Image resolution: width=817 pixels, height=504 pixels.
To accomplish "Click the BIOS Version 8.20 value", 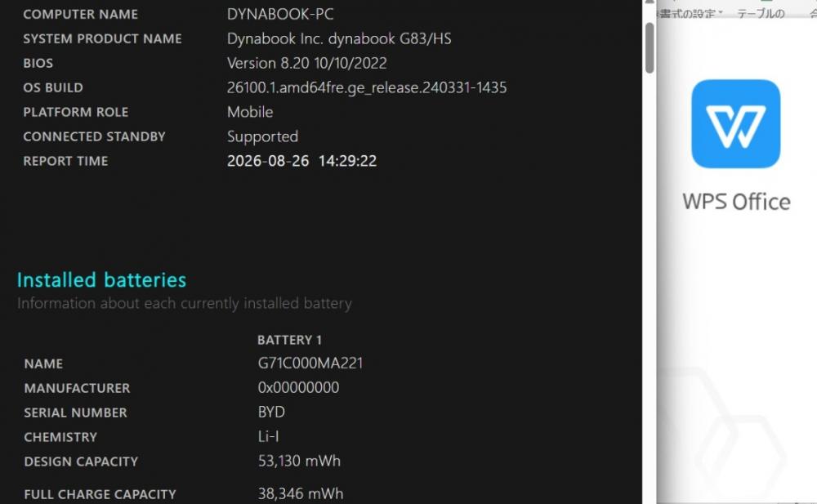I will tap(307, 63).
